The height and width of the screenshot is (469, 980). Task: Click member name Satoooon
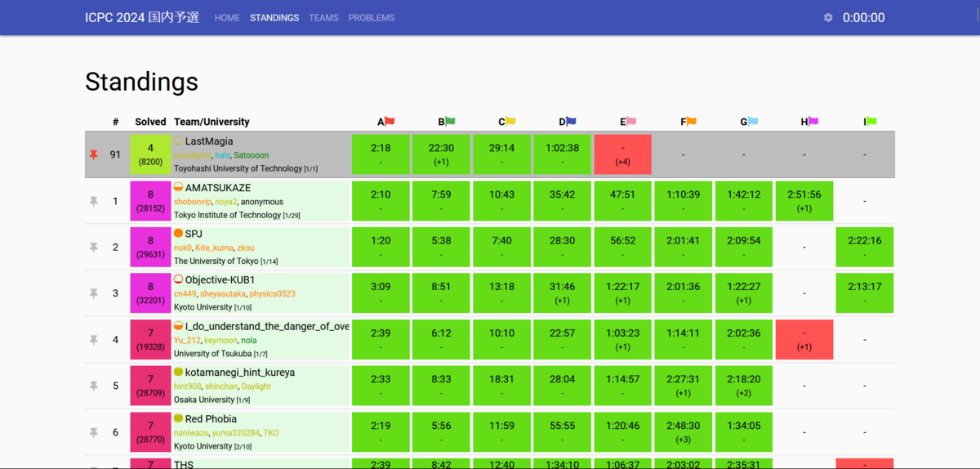coord(252,155)
